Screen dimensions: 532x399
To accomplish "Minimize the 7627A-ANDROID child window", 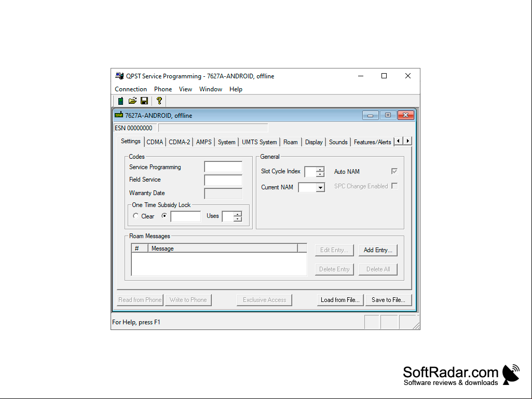I will click(370, 115).
